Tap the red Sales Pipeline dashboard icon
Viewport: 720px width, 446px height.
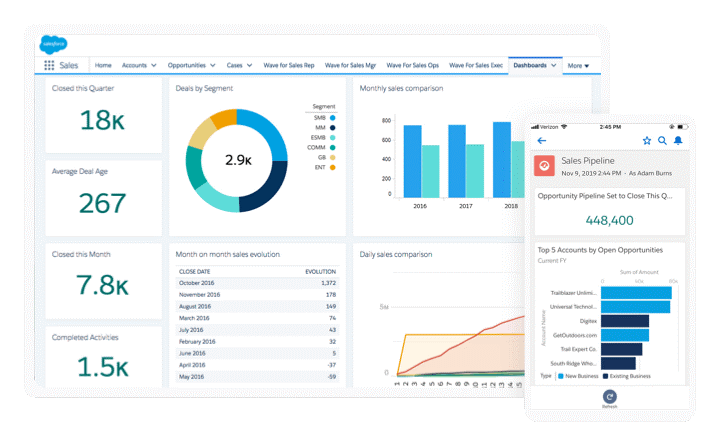pyautogui.click(x=544, y=165)
